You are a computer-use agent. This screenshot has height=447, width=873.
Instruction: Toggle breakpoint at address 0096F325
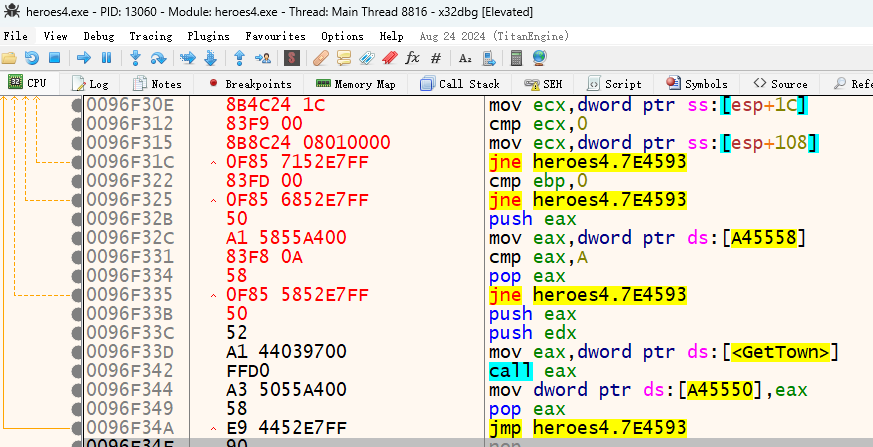pos(77,200)
